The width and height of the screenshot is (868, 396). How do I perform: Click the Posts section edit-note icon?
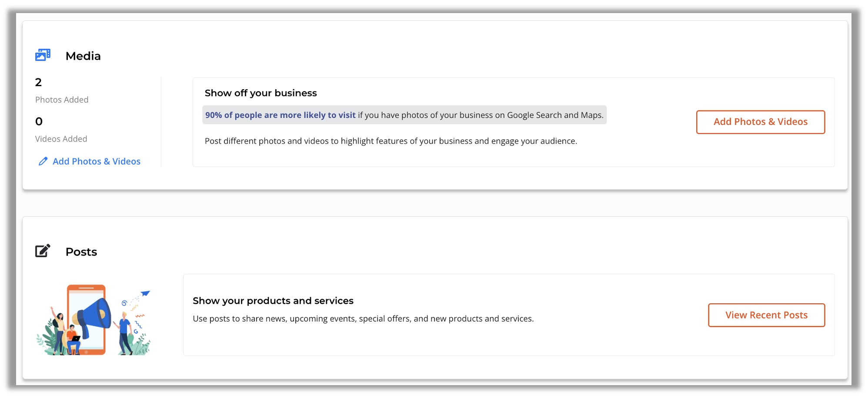(43, 251)
